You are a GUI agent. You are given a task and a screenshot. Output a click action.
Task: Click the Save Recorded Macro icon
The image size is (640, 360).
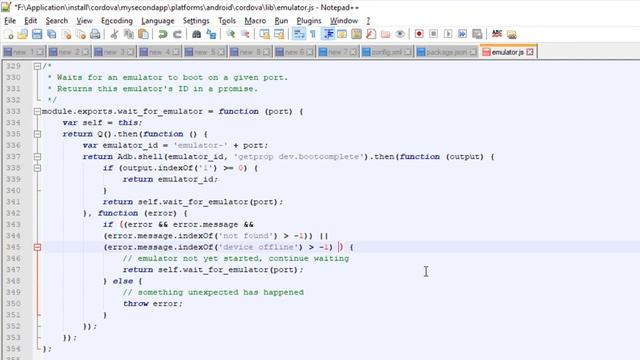(x=477, y=34)
